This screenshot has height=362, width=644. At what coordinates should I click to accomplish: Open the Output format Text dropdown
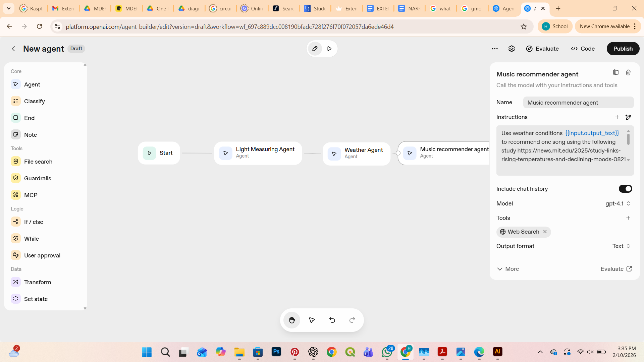pos(621,246)
